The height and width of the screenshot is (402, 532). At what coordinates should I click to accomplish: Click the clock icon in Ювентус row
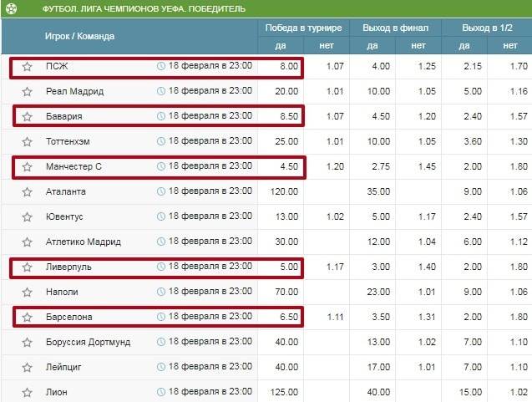[x=161, y=216]
